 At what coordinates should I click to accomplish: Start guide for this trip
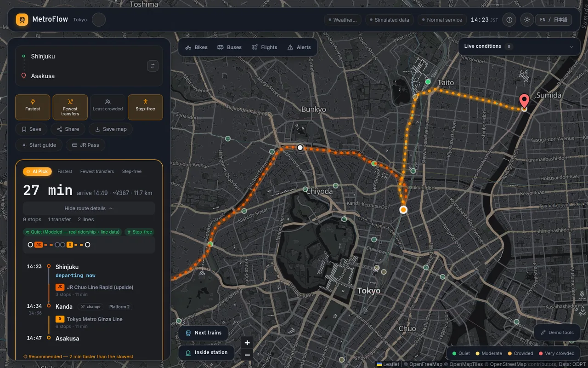pyautogui.click(x=39, y=145)
